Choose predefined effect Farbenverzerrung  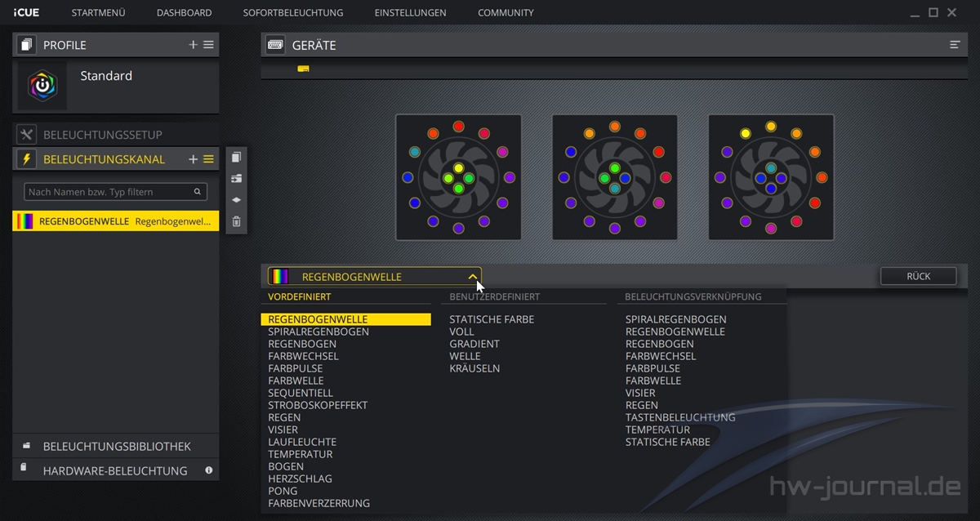coord(319,503)
